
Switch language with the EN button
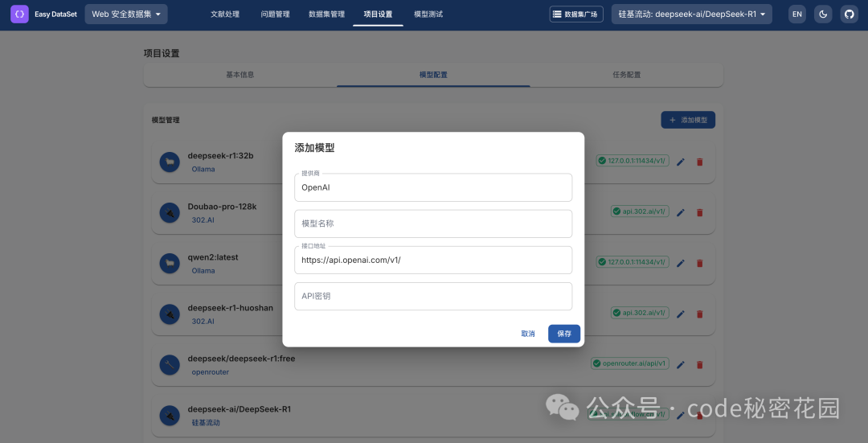pos(797,14)
